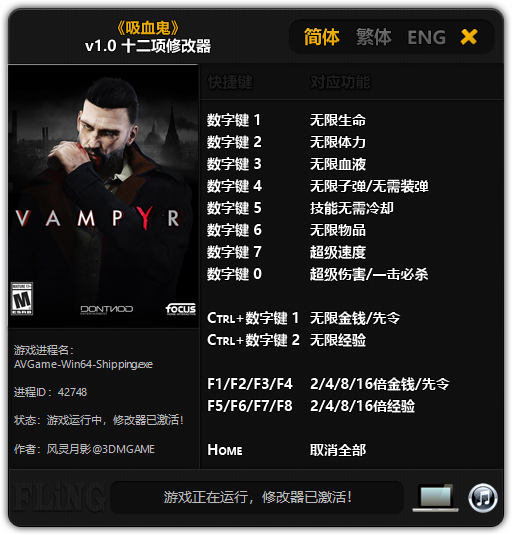Viewport: 512px width, 535px height.
Task: Toggle 超级伤害/一击必杀 option
Action: pyautogui.click(x=369, y=274)
